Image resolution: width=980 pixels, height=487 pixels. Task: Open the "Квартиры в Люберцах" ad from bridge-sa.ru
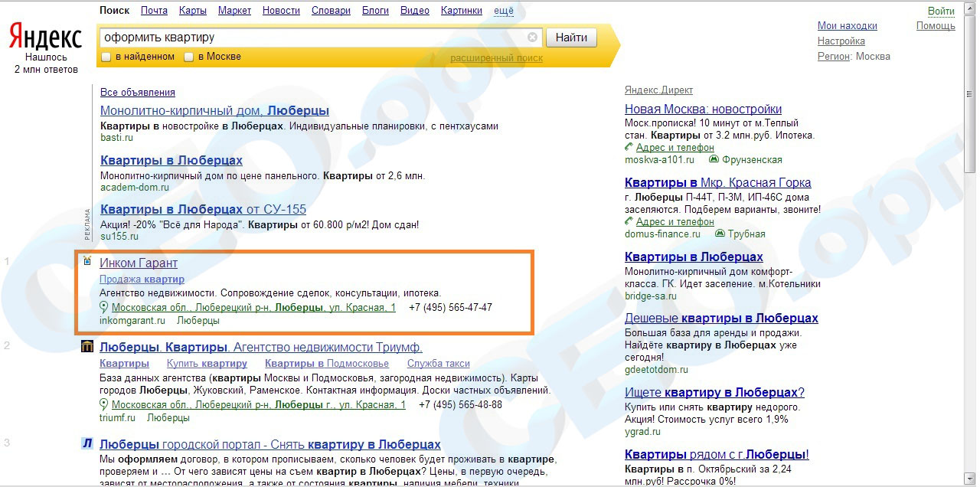click(694, 257)
